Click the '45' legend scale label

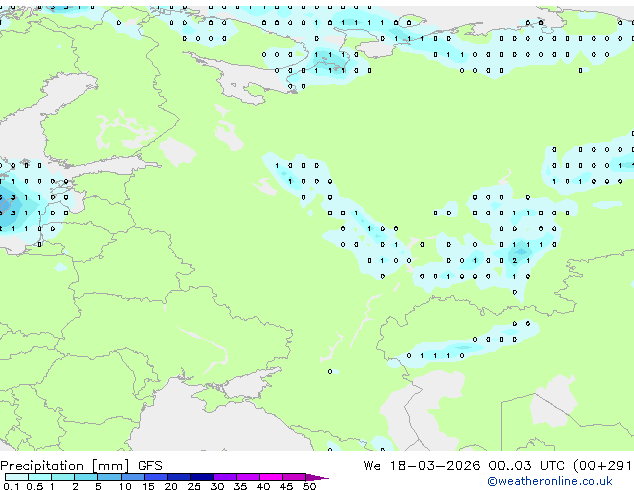(x=286, y=486)
